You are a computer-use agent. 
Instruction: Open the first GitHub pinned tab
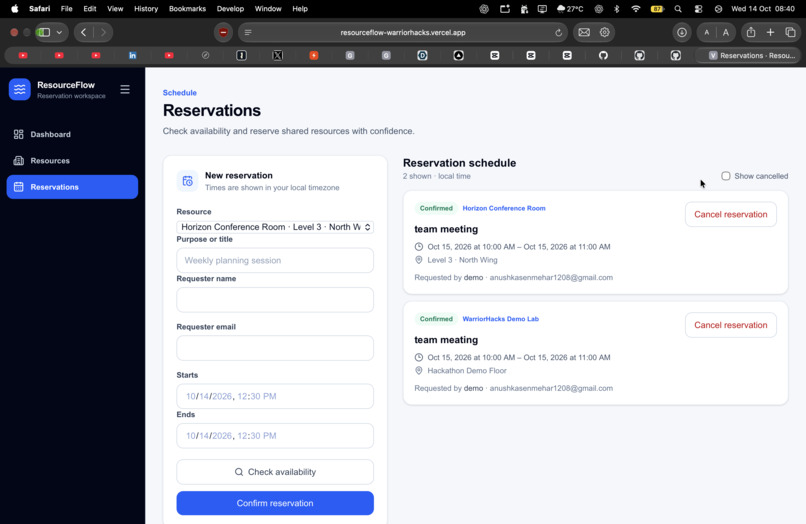tap(603, 56)
